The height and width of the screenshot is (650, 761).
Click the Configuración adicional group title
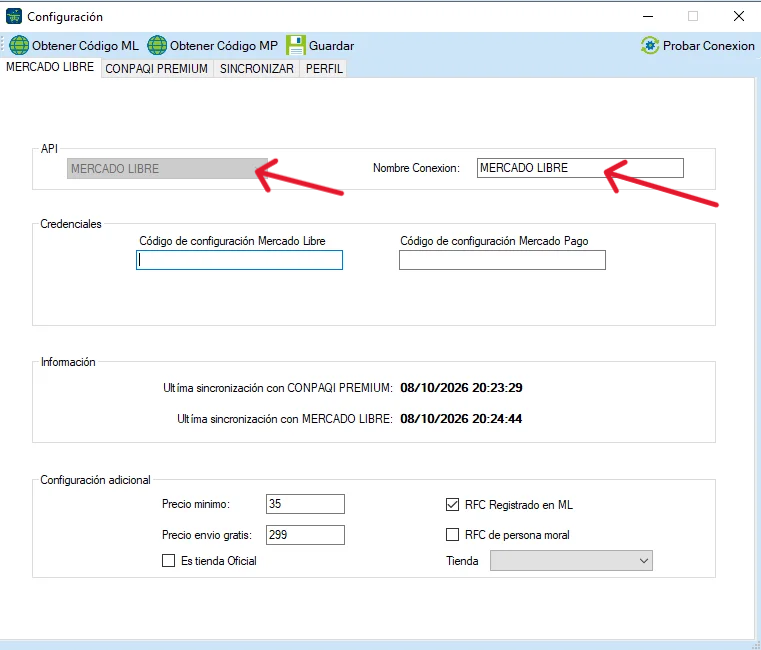pyautogui.click(x=95, y=480)
